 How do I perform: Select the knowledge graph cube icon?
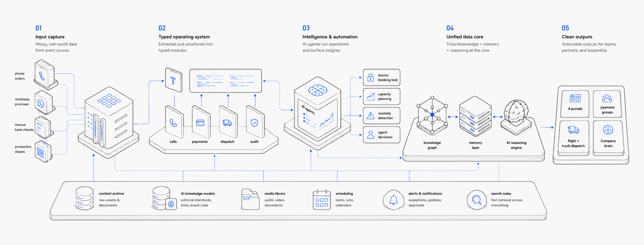click(432, 115)
